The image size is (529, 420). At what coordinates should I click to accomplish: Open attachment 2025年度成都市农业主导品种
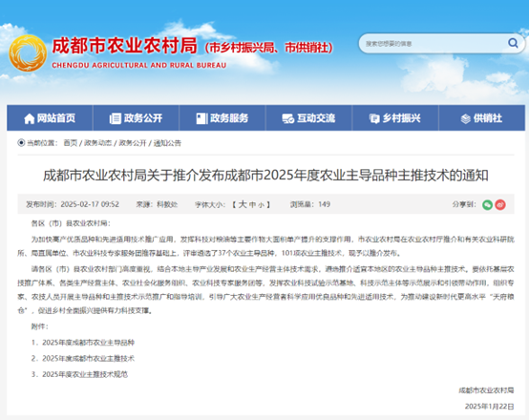pyautogui.click(x=88, y=343)
